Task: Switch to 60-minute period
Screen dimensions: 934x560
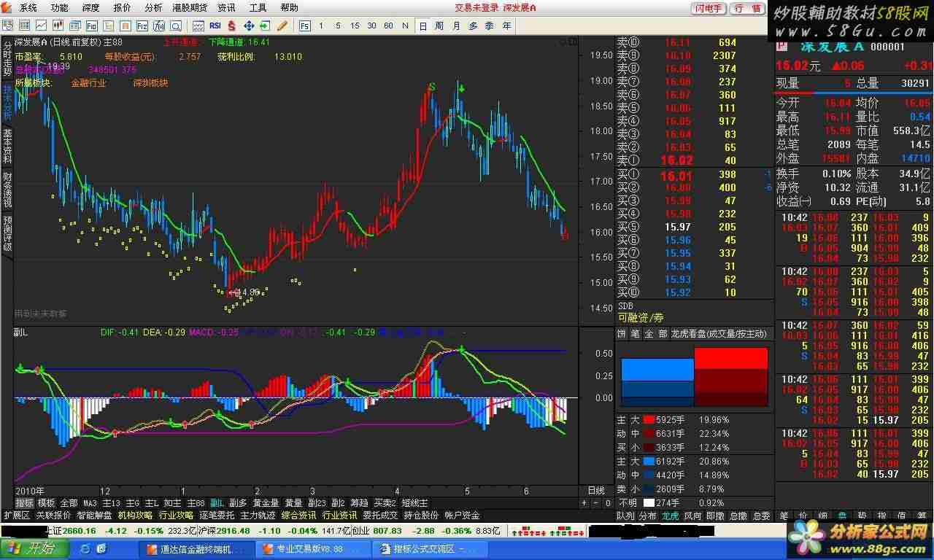Action: pyautogui.click(x=388, y=26)
